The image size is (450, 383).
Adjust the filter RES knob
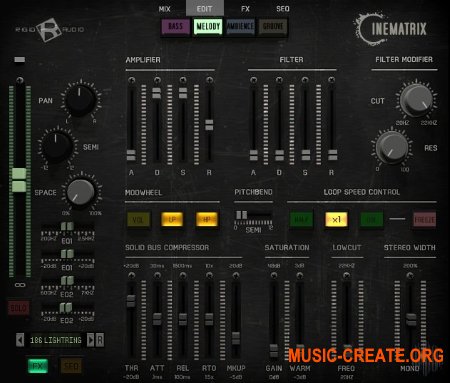pyautogui.click(x=392, y=147)
